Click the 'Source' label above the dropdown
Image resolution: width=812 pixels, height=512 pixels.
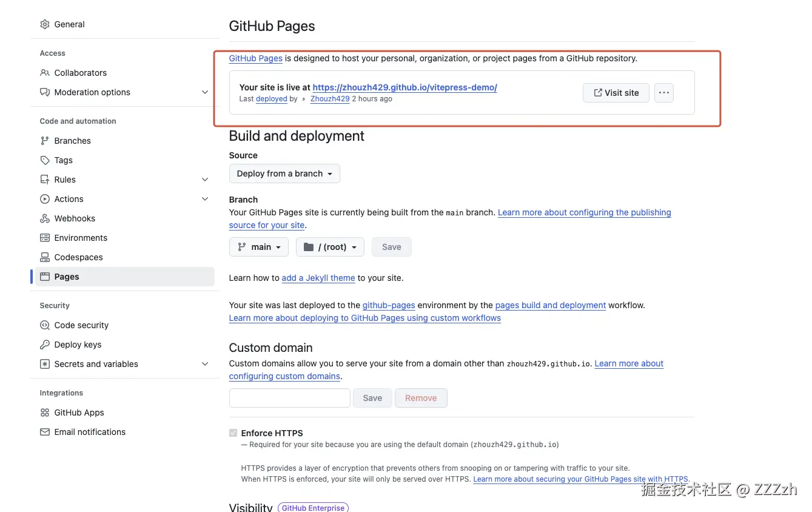(x=243, y=155)
